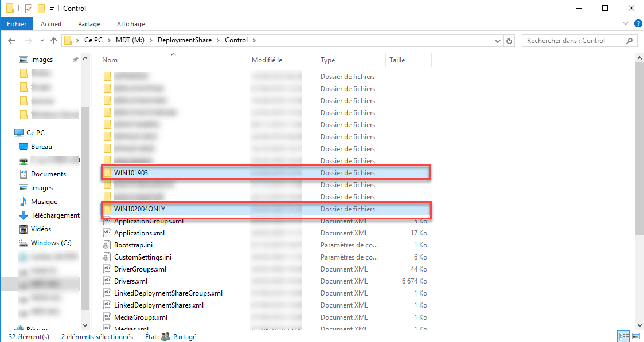This screenshot has width=644, height=342.
Task: Open the address bar history dropdown
Action: click(x=497, y=40)
